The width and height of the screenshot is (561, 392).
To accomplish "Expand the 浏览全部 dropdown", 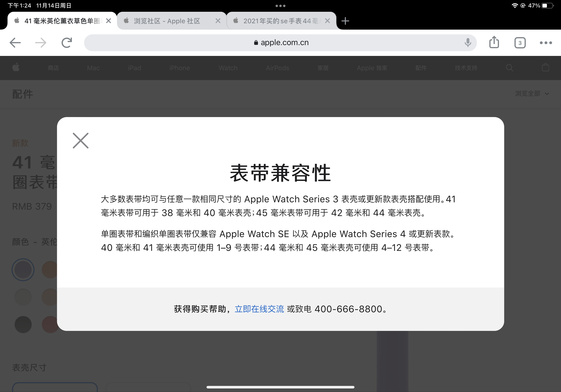I will coord(532,94).
